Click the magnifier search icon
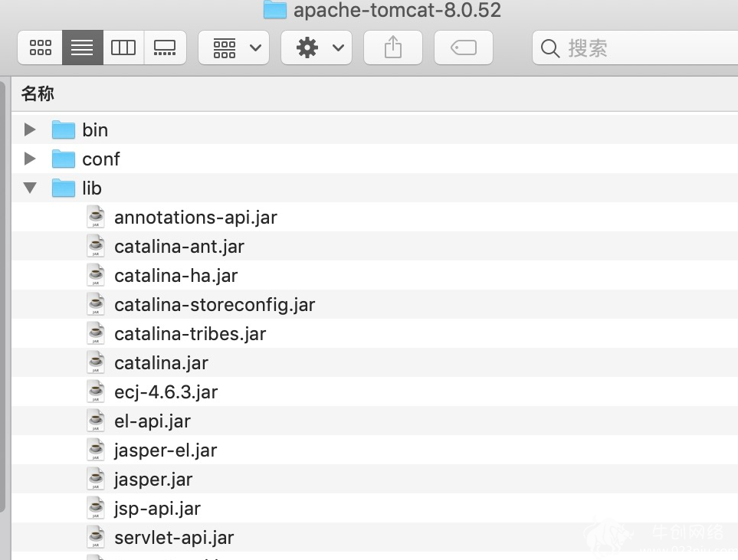This screenshot has width=738, height=560. (x=549, y=48)
